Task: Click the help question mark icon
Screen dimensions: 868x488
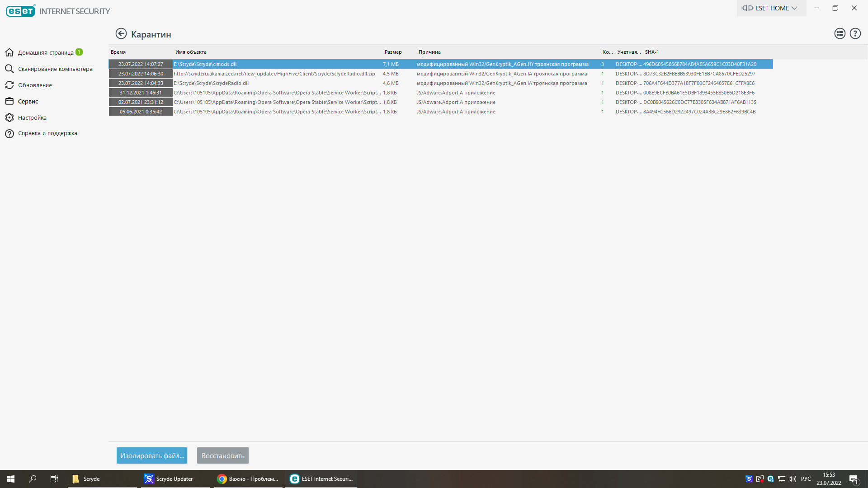Action: 855,34
